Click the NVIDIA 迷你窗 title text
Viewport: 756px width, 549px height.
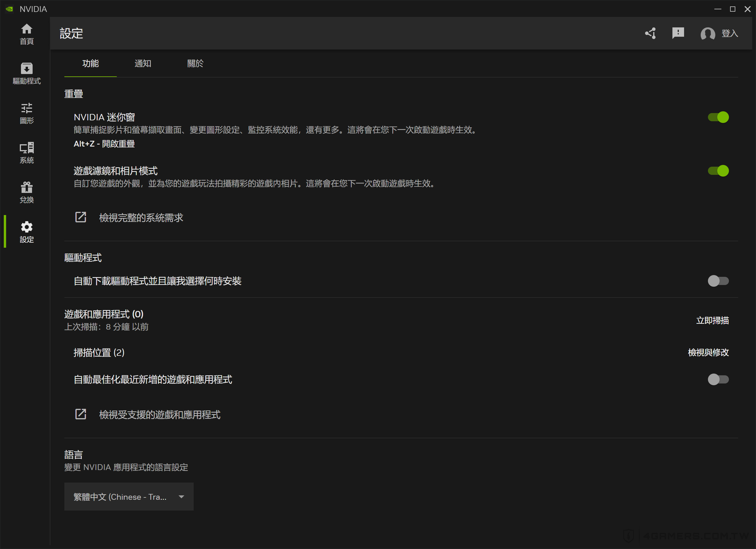tap(104, 117)
